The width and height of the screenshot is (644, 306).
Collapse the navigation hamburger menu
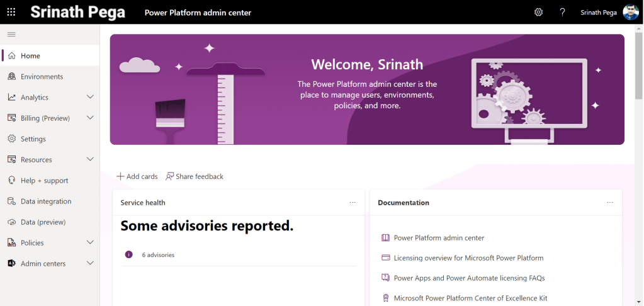(x=11, y=34)
